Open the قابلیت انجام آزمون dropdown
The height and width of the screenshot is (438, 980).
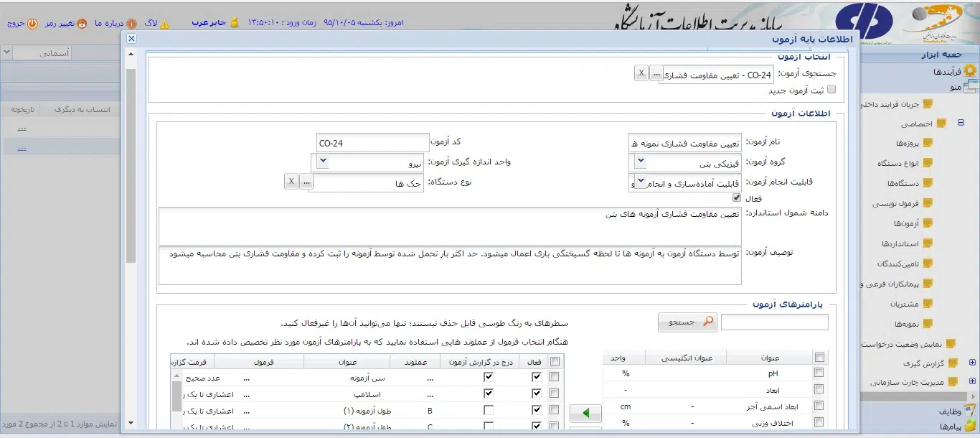point(641,180)
